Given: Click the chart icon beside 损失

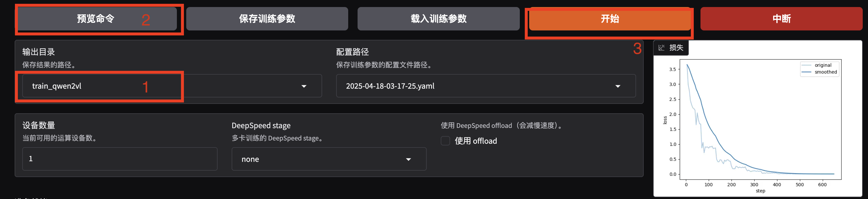Looking at the screenshot, I should 662,48.
